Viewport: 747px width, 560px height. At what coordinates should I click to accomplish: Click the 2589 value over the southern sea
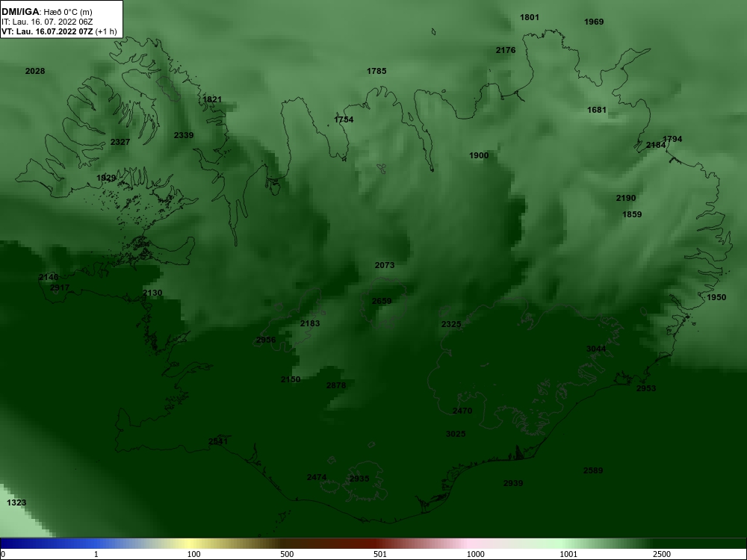pos(593,470)
